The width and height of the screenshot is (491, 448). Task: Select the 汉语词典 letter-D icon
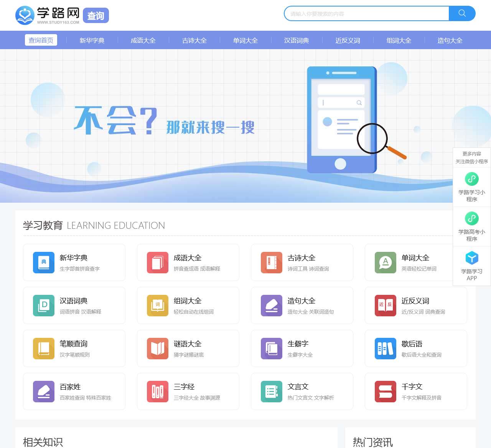pos(43,306)
